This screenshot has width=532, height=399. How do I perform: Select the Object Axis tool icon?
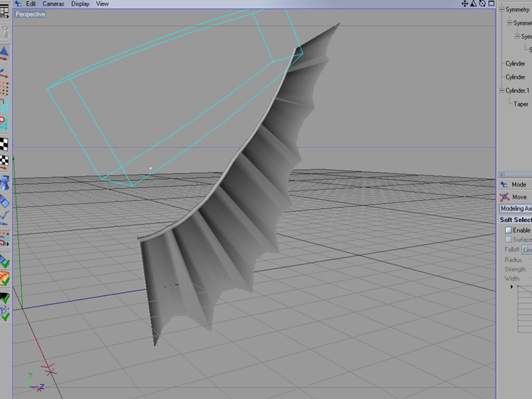pyautogui.click(x=4, y=73)
